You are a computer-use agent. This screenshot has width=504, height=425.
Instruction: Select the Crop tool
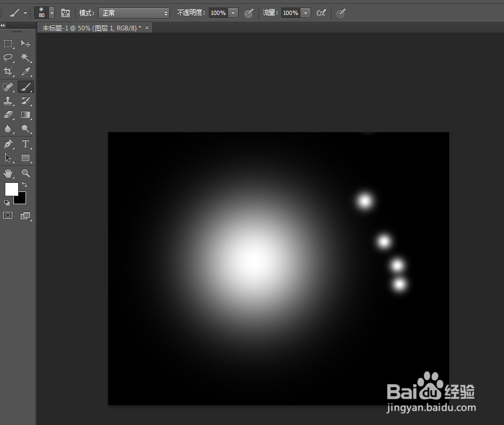pyautogui.click(x=8, y=71)
